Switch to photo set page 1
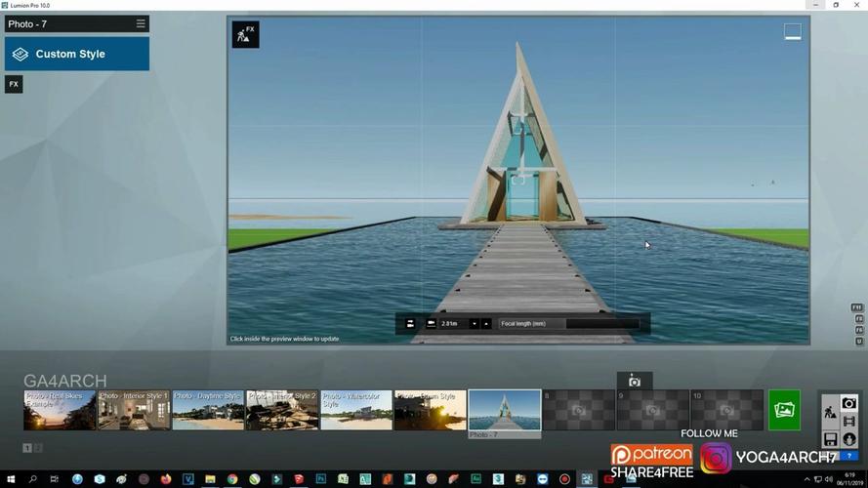Image resolution: width=868 pixels, height=488 pixels. click(x=27, y=448)
